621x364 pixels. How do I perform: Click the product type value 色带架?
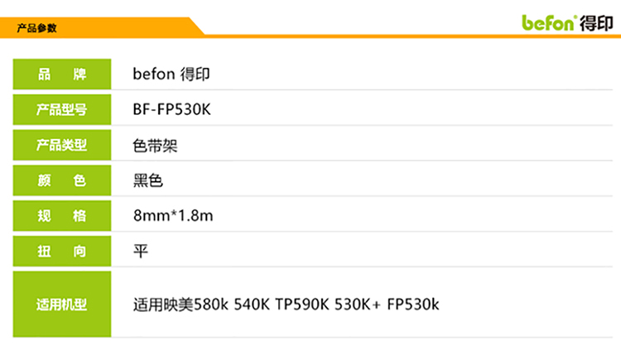coord(155,146)
